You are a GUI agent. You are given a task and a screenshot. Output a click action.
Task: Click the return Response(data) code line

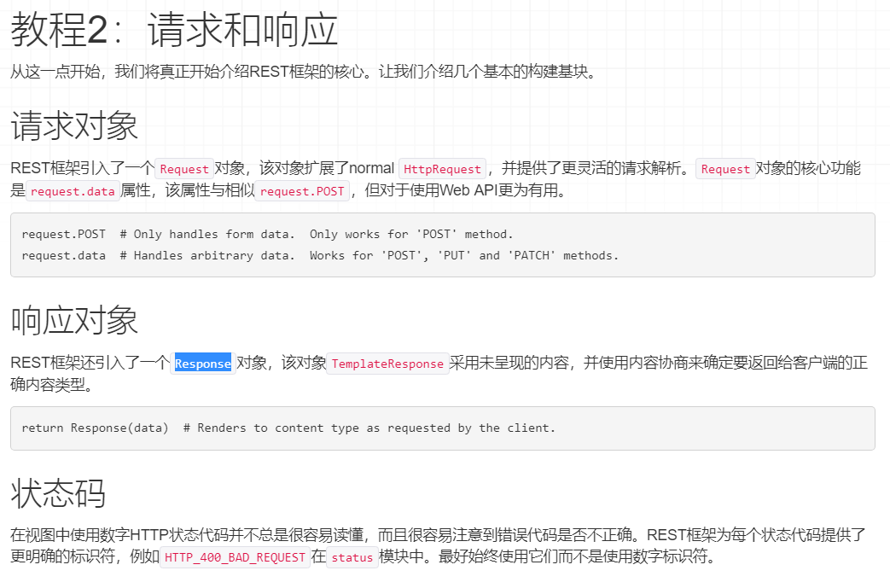[288, 428]
